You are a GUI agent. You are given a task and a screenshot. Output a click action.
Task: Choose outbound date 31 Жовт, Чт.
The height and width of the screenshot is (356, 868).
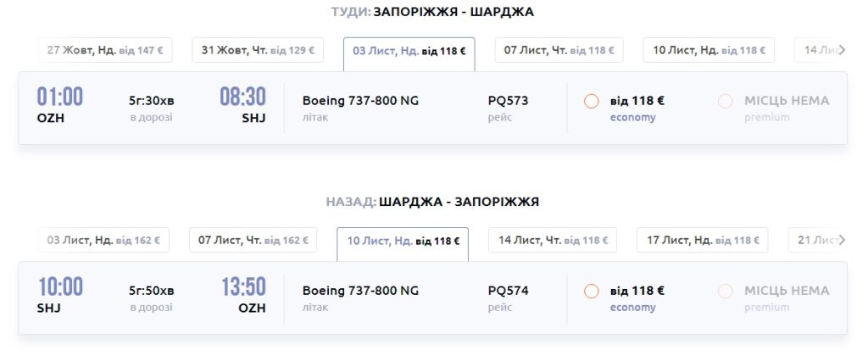(258, 50)
